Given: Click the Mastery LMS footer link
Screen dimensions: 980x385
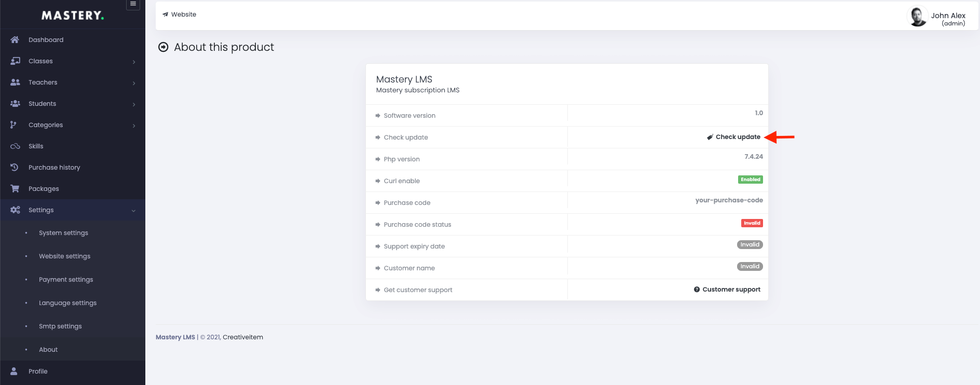Looking at the screenshot, I should [x=175, y=337].
